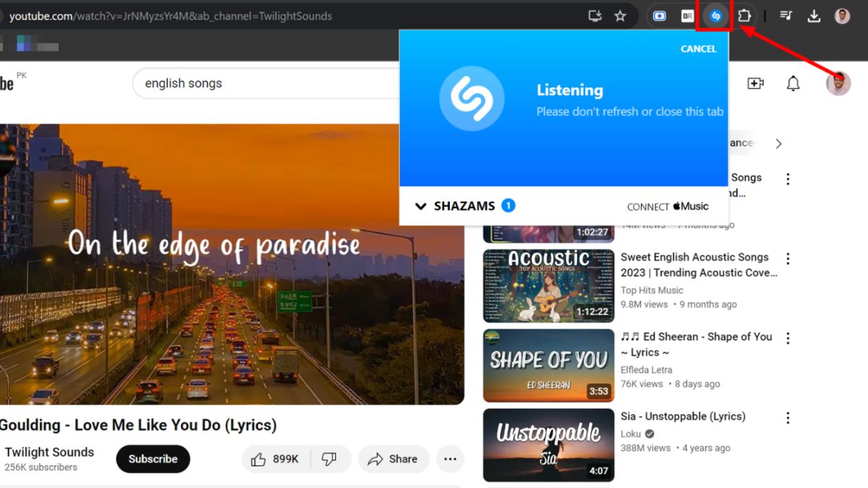Click the more options menu on Sia video

pos(788,418)
